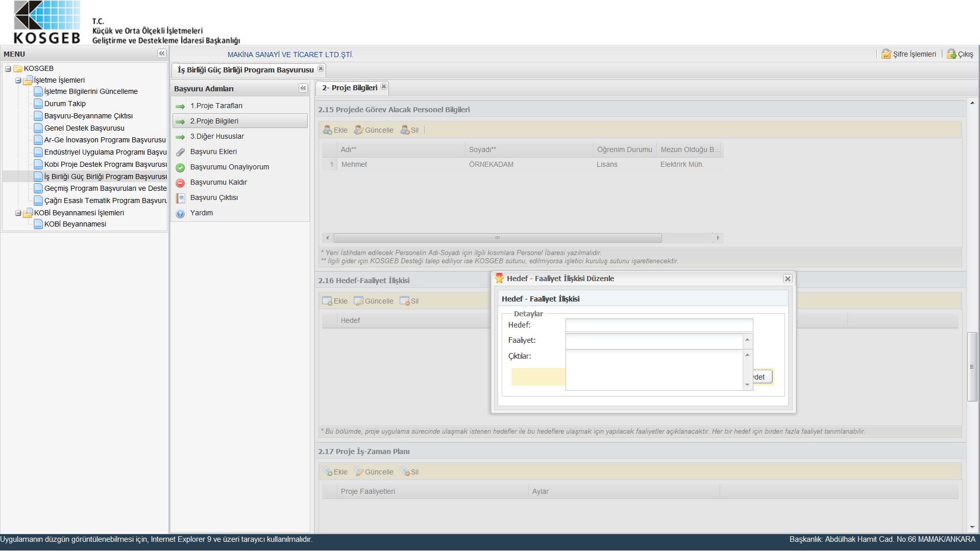Open Geçmiş Program Başvuruları tree item

point(105,188)
